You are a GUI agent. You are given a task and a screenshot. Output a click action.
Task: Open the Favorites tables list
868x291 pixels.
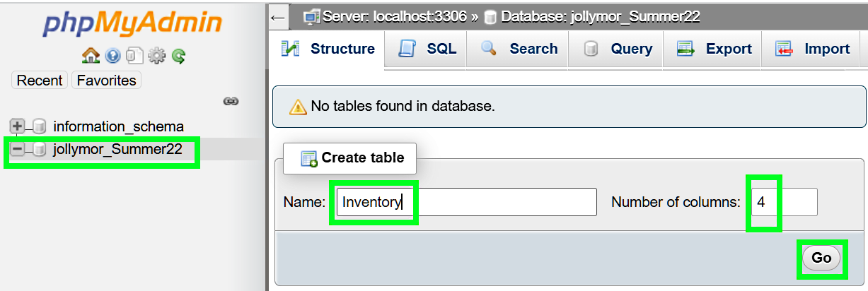[106, 81]
